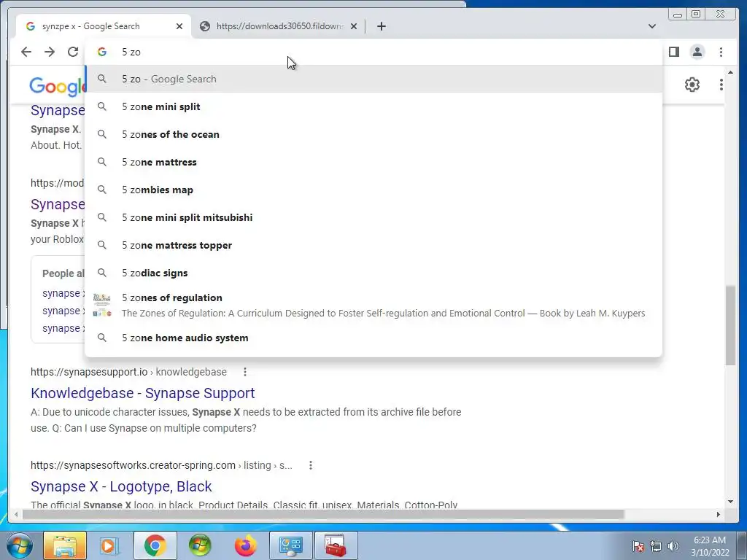The height and width of the screenshot is (560, 747).
Task: Close the downloads30650 fildown tab
Action: pyautogui.click(x=354, y=26)
